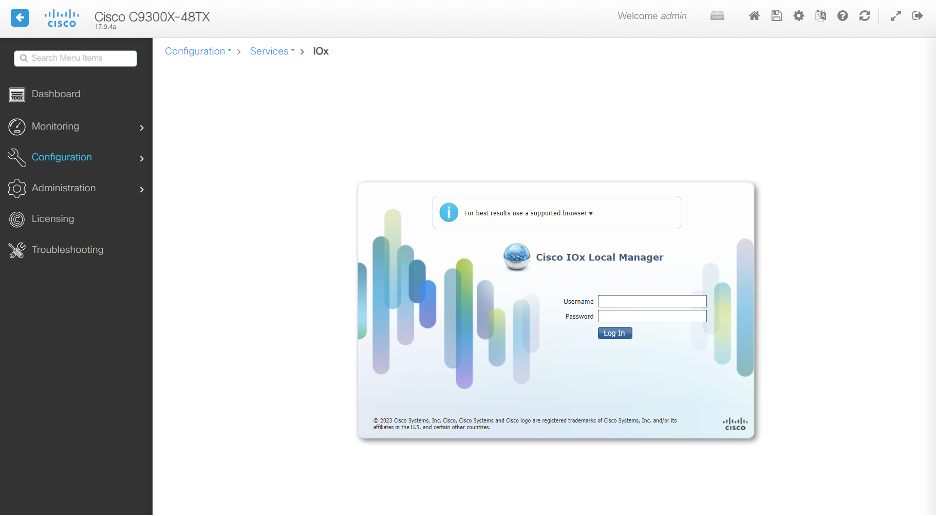Expand the Monitoring submenu chevron
Image resolution: width=936 pixels, height=516 pixels.
tap(141, 127)
